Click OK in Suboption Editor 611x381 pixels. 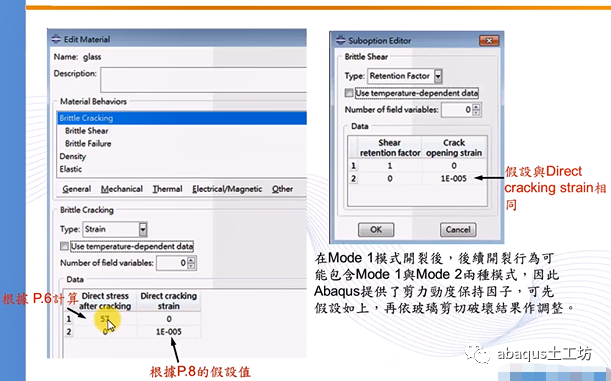point(376,229)
